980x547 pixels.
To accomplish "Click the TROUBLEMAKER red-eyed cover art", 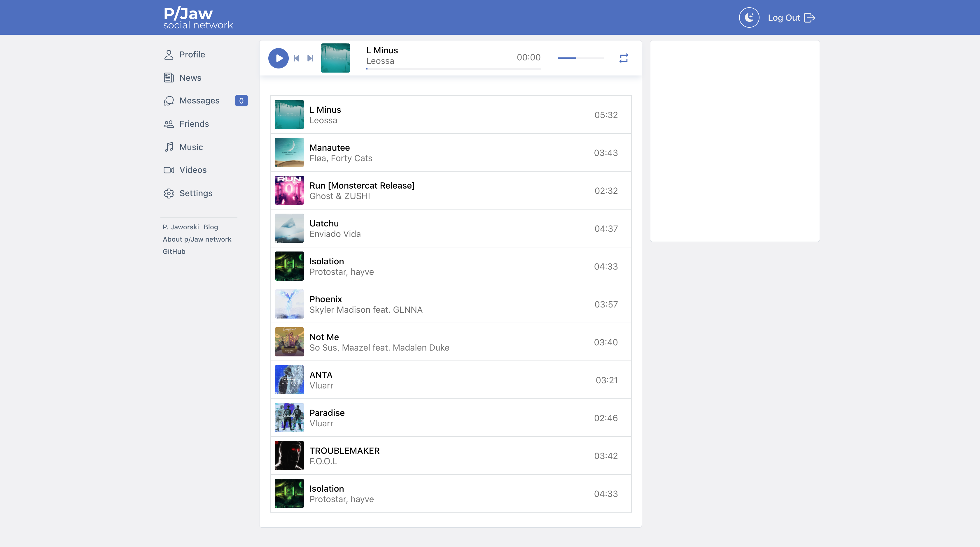I will [x=289, y=455].
